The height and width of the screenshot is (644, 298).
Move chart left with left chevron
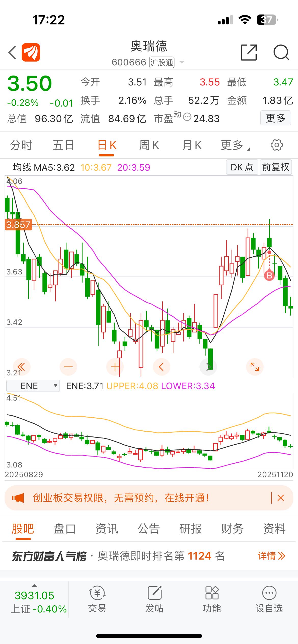[161, 367]
